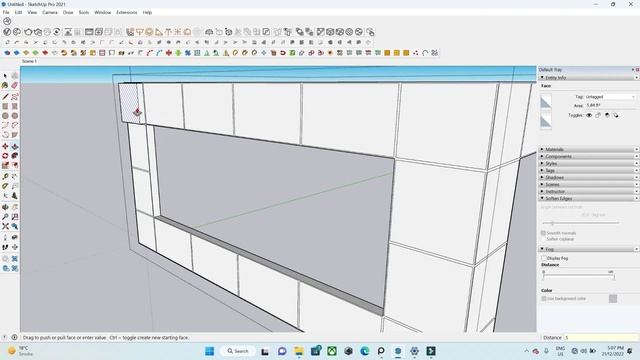Open File Explorer from the taskbar
The image size is (640, 360).
[x=299, y=351]
